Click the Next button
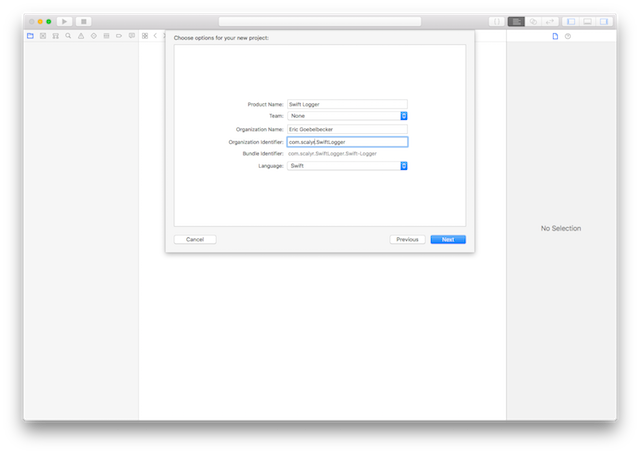The width and height of the screenshot is (640, 454). 448,240
